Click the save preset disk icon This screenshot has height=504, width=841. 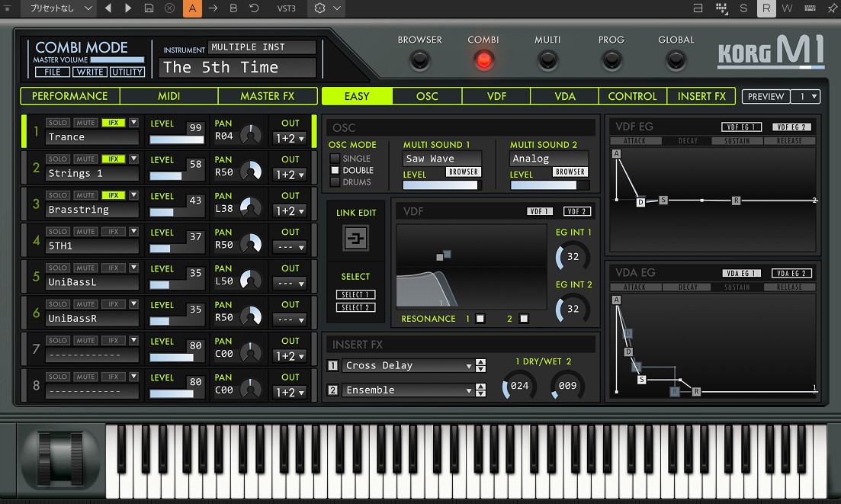149,8
